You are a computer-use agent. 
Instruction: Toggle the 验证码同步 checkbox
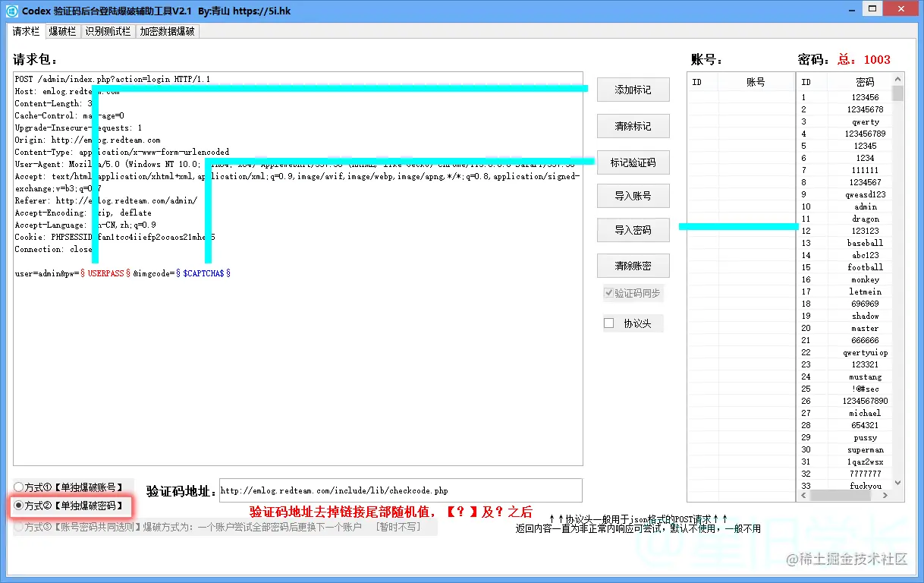[x=608, y=293]
